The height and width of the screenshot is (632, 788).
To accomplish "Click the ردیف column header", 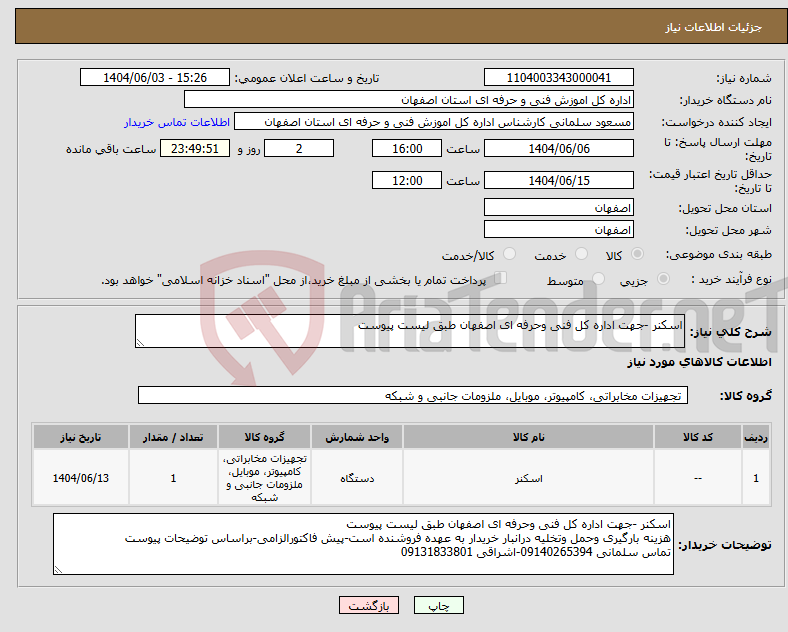I will (x=756, y=437).
